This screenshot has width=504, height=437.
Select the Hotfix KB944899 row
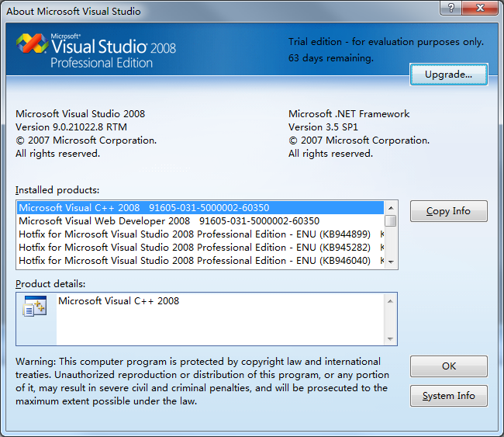[x=201, y=234]
